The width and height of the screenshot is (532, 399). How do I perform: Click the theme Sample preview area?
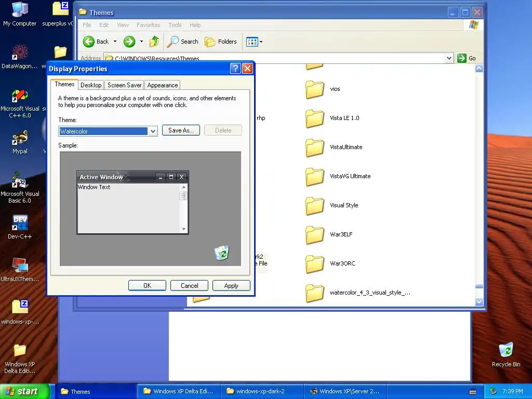[151, 209]
